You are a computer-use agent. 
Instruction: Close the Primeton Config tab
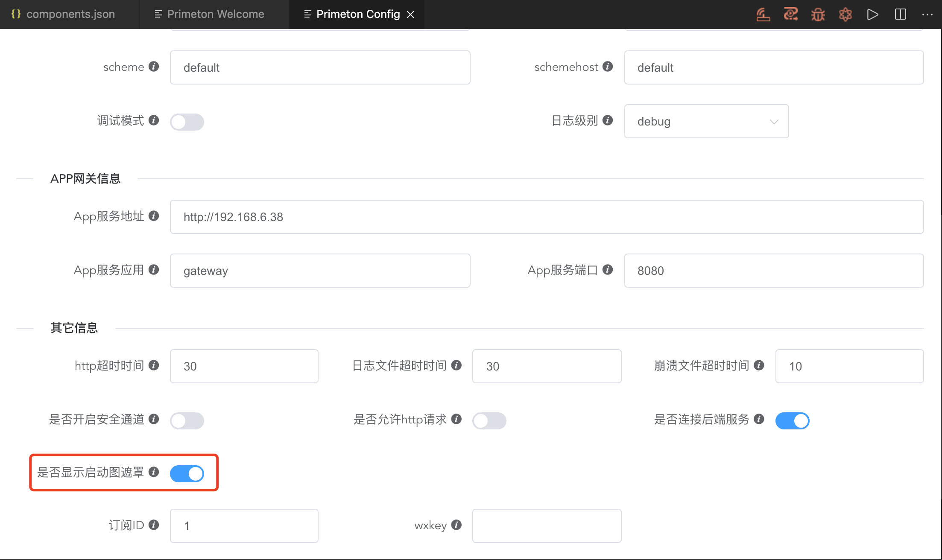(x=411, y=15)
